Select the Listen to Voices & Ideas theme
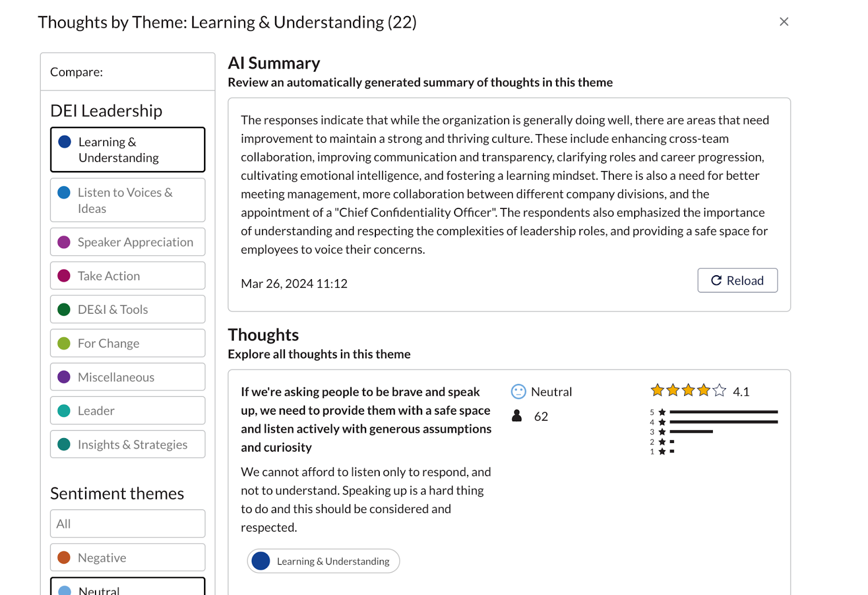Image resolution: width=868 pixels, height=595 pixels. [x=127, y=200]
